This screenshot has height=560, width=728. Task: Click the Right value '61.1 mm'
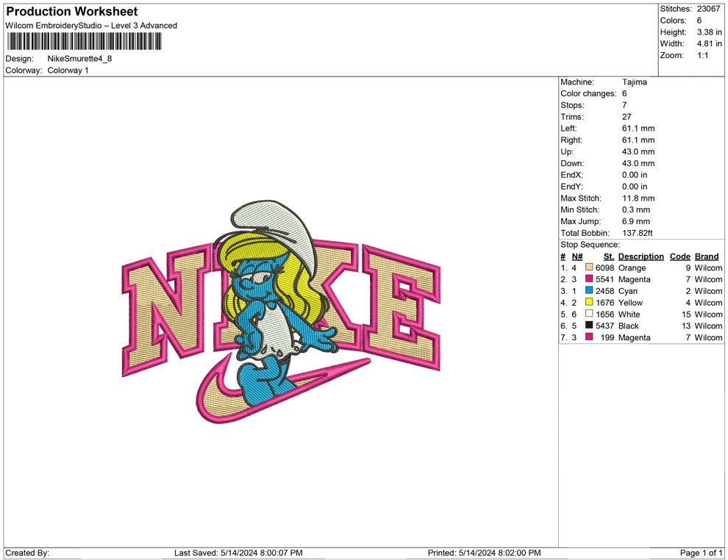638,140
